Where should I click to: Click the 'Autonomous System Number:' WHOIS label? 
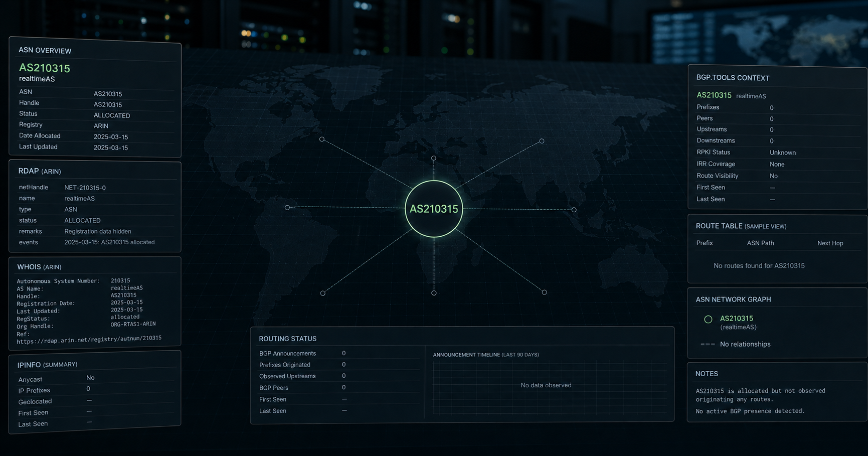[58, 281]
